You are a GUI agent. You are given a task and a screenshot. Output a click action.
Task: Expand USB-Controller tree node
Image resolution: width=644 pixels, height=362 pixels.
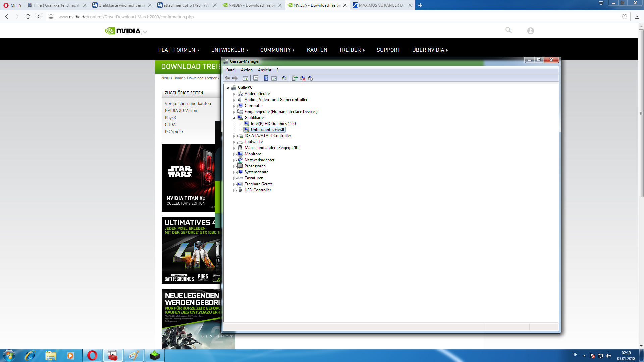[x=234, y=190]
